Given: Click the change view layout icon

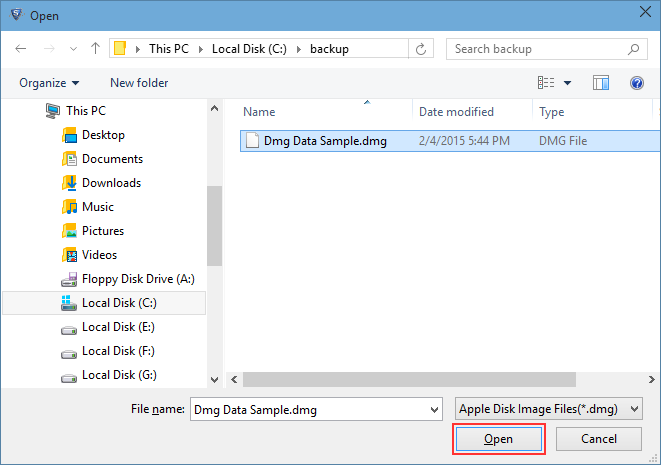Looking at the screenshot, I should tap(546, 83).
